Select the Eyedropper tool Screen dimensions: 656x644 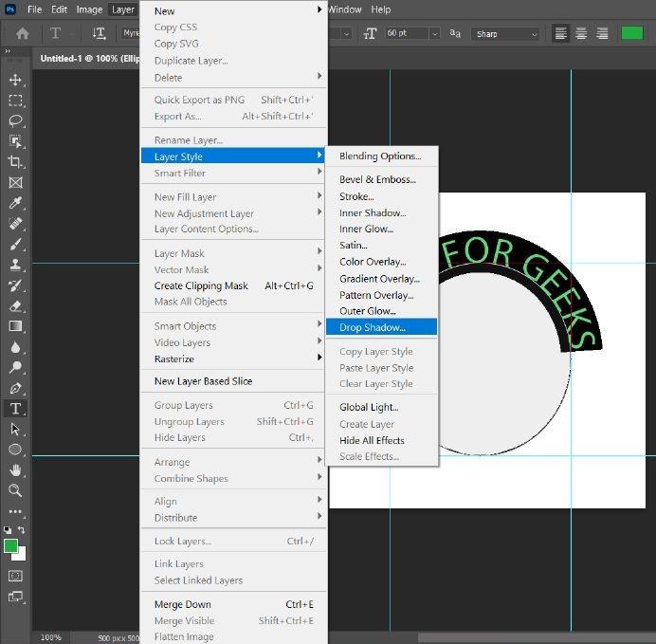tap(15, 203)
